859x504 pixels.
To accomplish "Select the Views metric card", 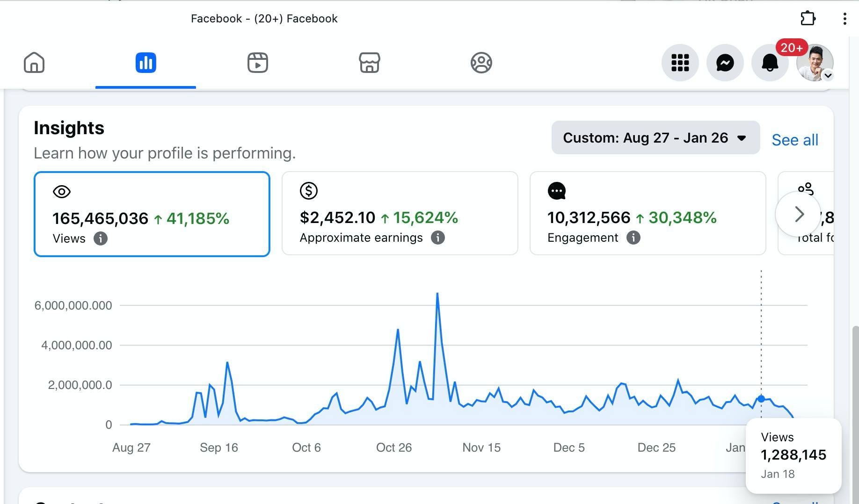I will 152,214.
